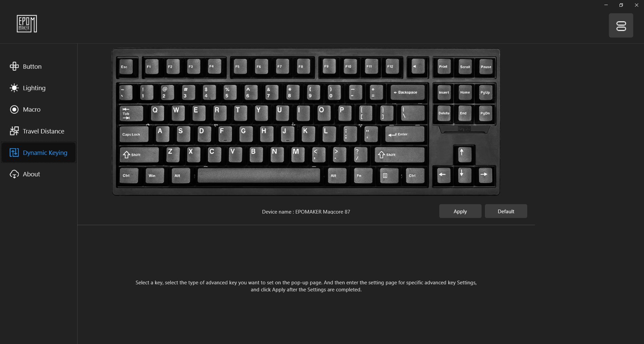This screenshot has height=344, width=644.
Task: Open the device list icon at top right
Action: pyautogui.click(x=621, y=25)
